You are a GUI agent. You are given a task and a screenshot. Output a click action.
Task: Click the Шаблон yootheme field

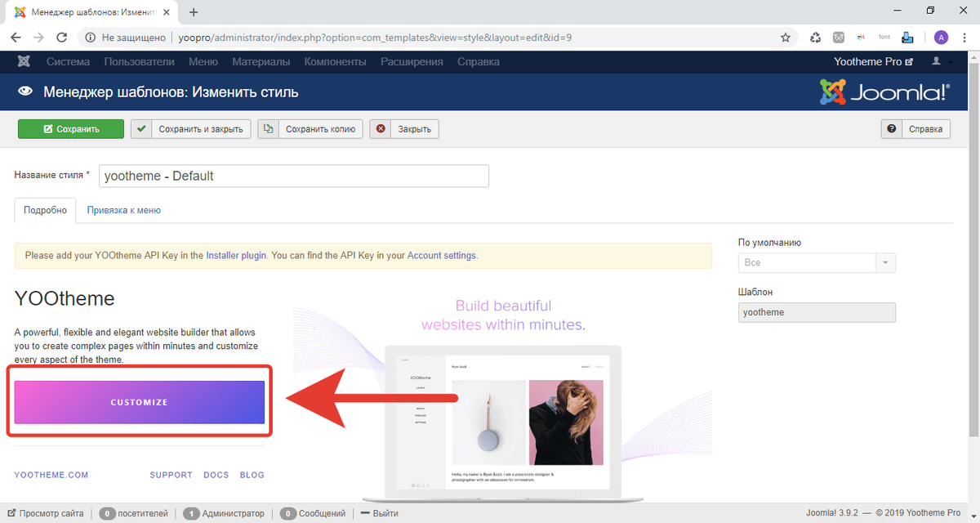tap(817, 312)
